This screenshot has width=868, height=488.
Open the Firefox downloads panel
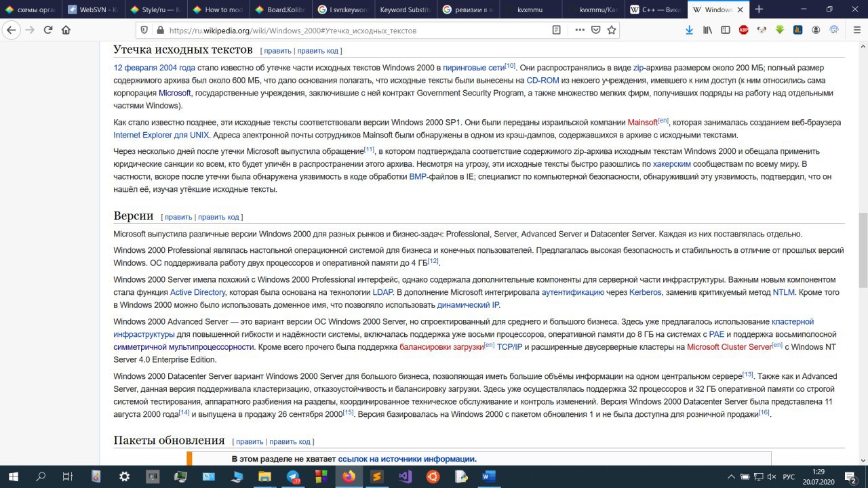pyautogui.click(x=690, y=30)
